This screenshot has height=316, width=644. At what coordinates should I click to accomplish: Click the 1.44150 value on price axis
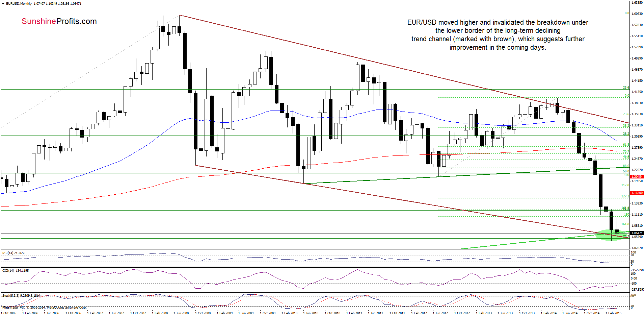pyautogui.click(x=637, y=81)
